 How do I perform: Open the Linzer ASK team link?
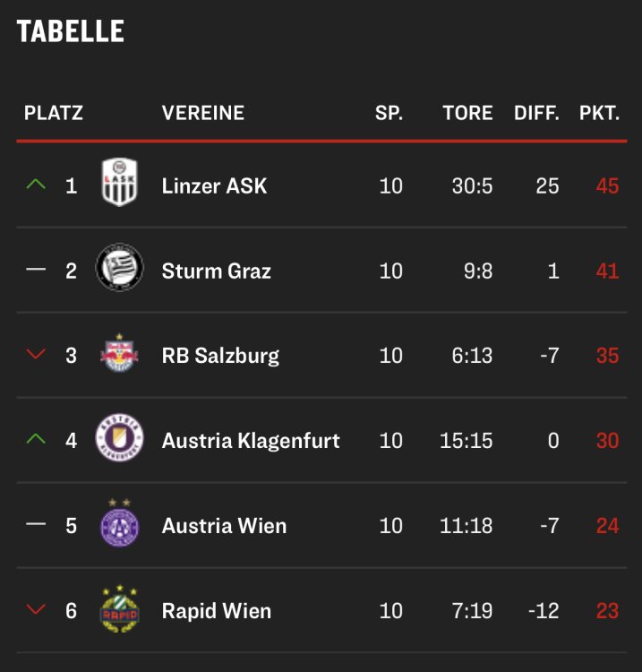[214, 186]
